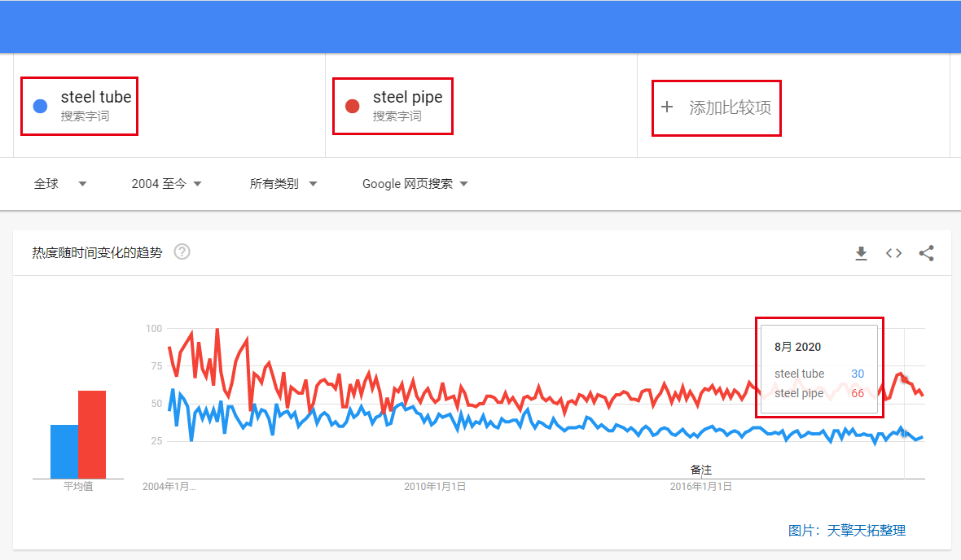961x560 pixels.
Task: Click the 热度随时间变化的趋势 heading
Action: 97,252
